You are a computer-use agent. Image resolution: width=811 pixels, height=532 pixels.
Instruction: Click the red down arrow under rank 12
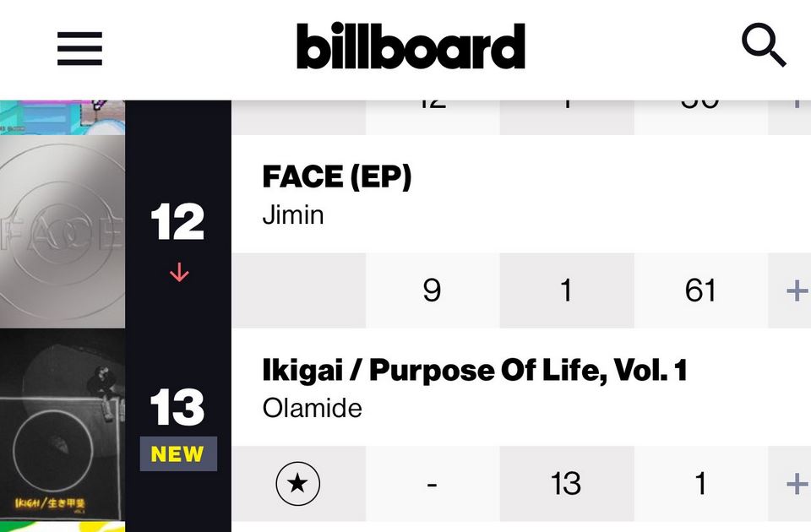178,274
